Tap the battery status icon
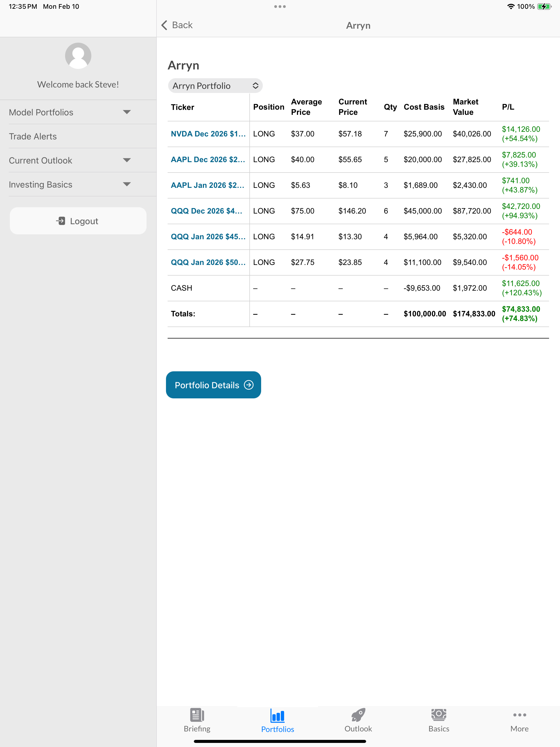 pyautogui.click(x=544, y=6)
